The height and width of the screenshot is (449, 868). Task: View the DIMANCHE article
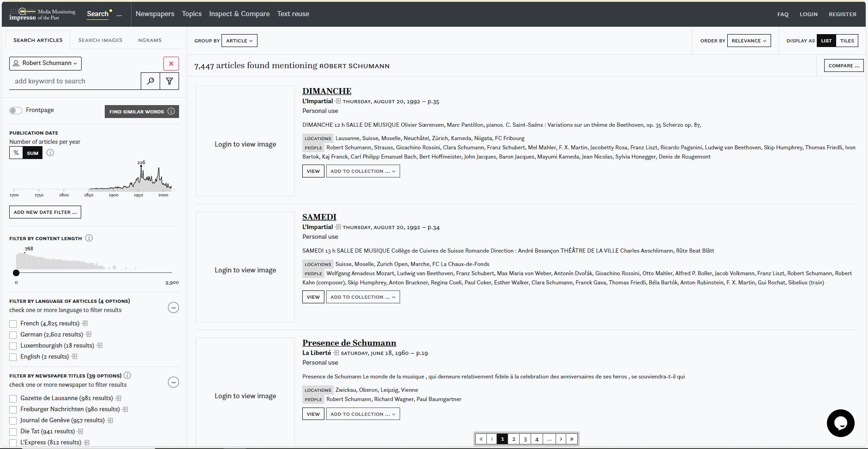[x=313, y=171]
